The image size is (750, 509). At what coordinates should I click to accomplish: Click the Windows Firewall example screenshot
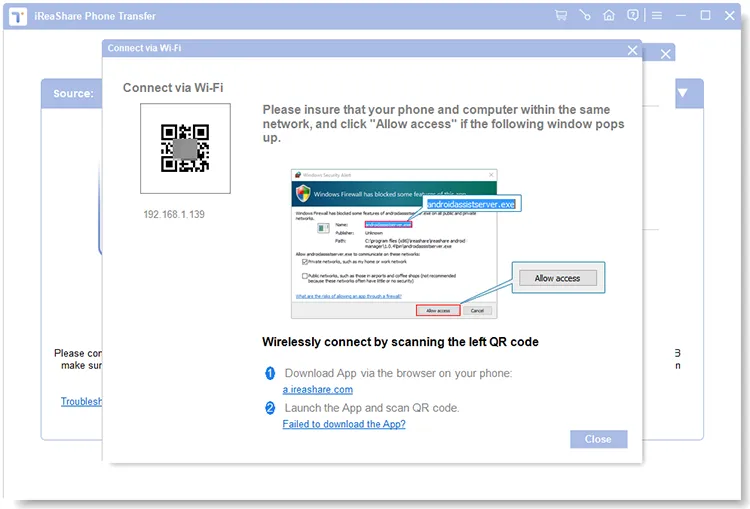point(394,243)
